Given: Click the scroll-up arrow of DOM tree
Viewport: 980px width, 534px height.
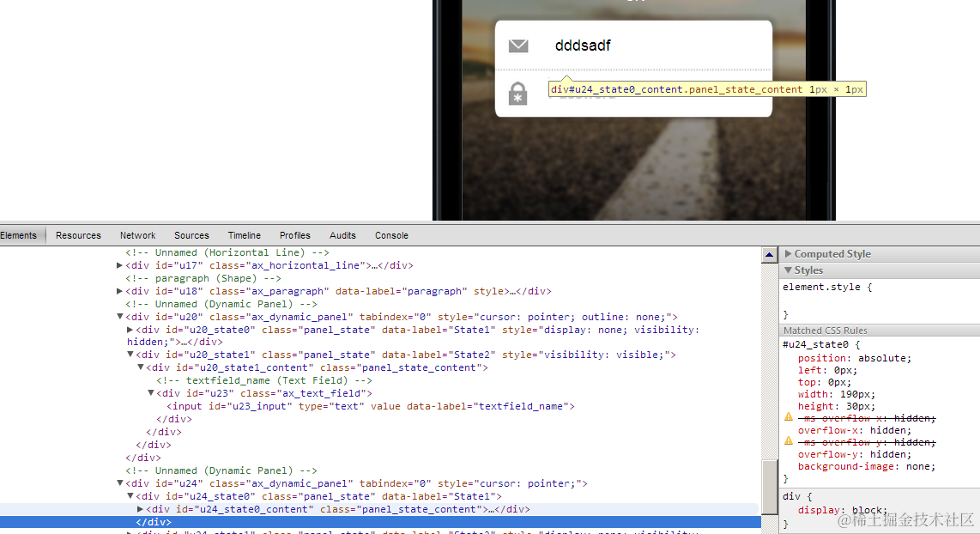Looking at the screenshot, I should [x=770, y=255].
